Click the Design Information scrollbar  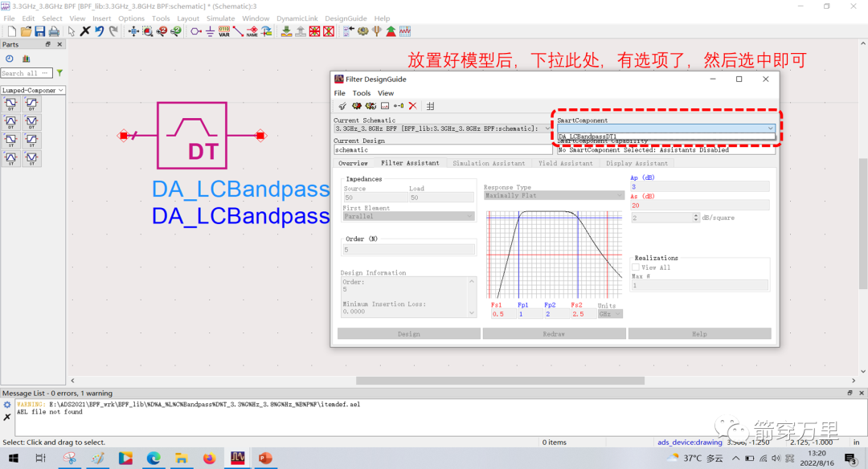click(472, 297)
